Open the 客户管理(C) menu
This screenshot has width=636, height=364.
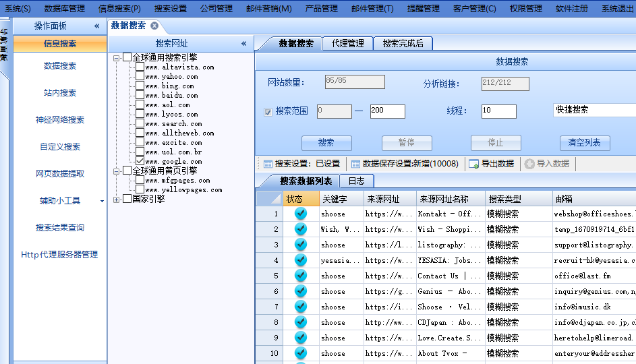(x=474, y=9)
